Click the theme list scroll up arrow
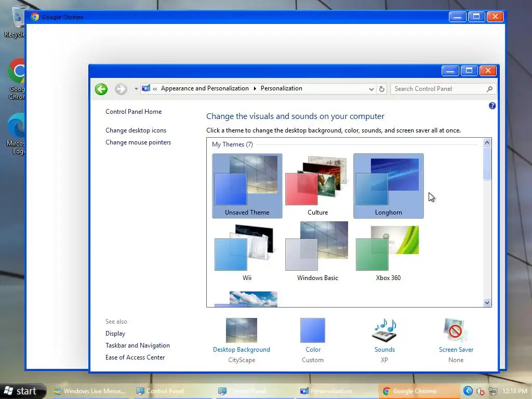The width and height of the screenshot is (532, 399). coord(487,142)
